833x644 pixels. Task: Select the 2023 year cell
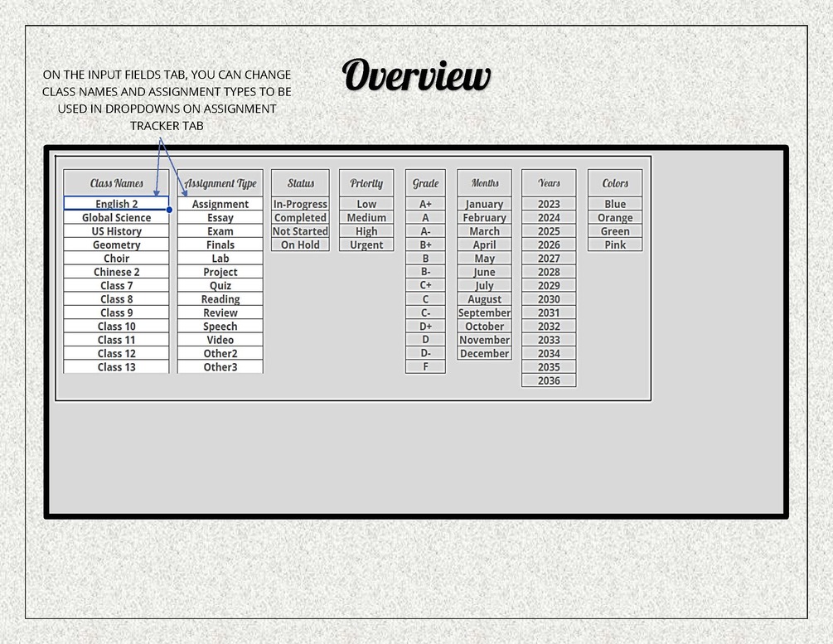coord(549,204)
